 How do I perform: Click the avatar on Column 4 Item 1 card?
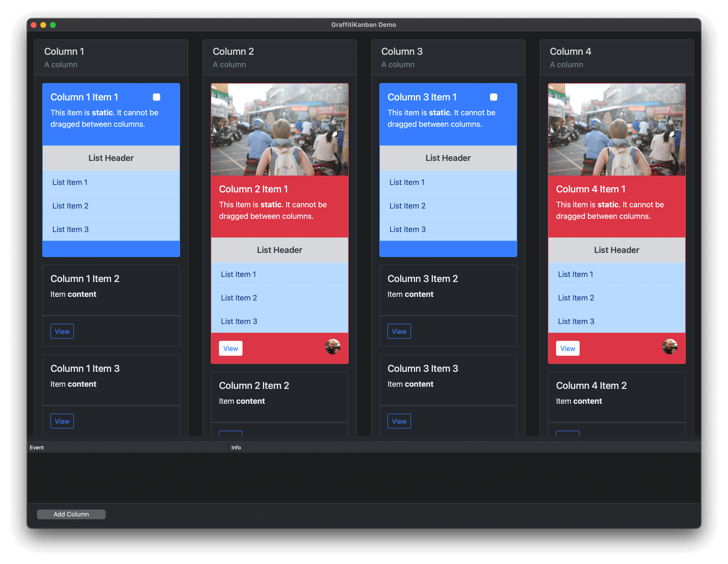click(x=669, y=347)
